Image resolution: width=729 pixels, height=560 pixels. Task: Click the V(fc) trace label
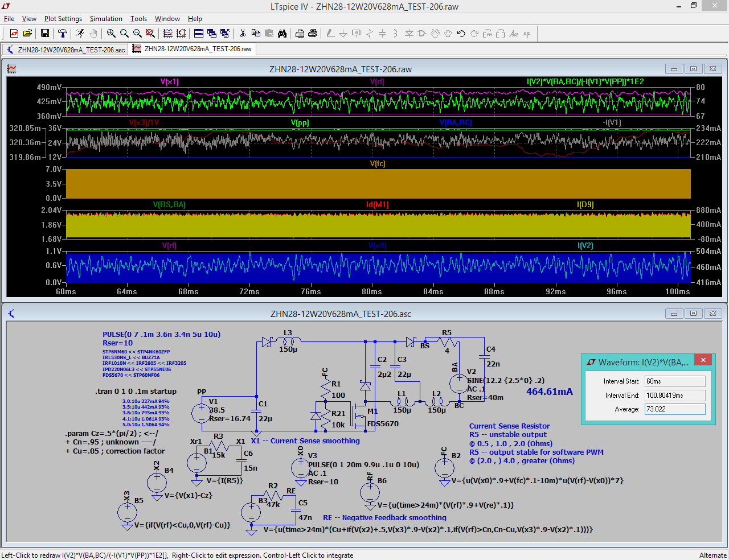tap(378, 164)
